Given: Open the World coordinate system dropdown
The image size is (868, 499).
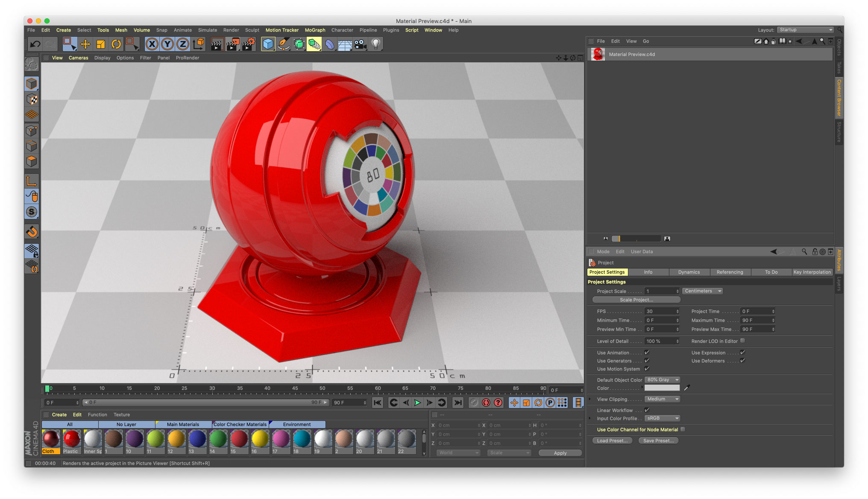Looking at the screenshot, I should click(x=458, y=453).
